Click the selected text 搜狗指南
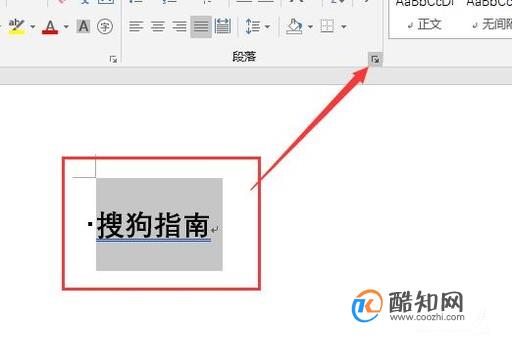 [x=153, y=225]
